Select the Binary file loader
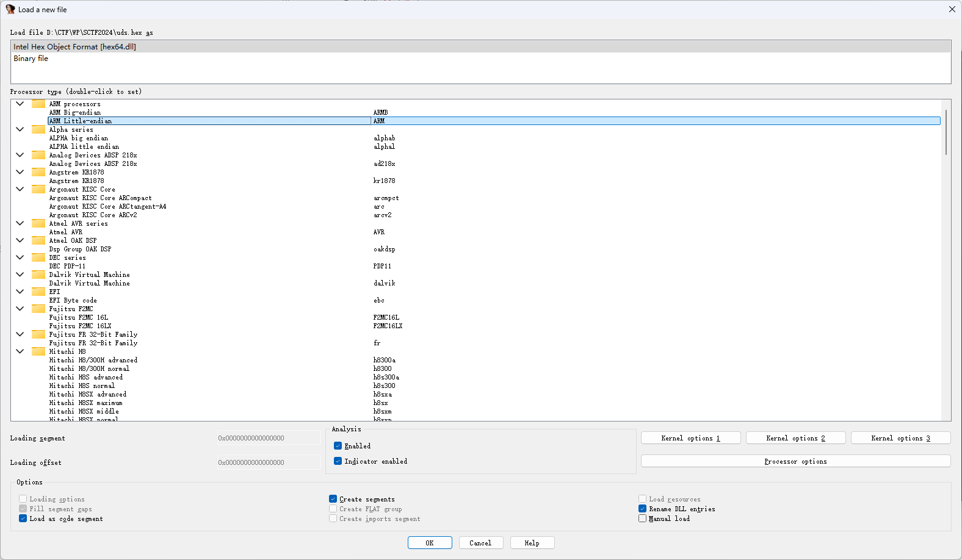 pos(481,59)
